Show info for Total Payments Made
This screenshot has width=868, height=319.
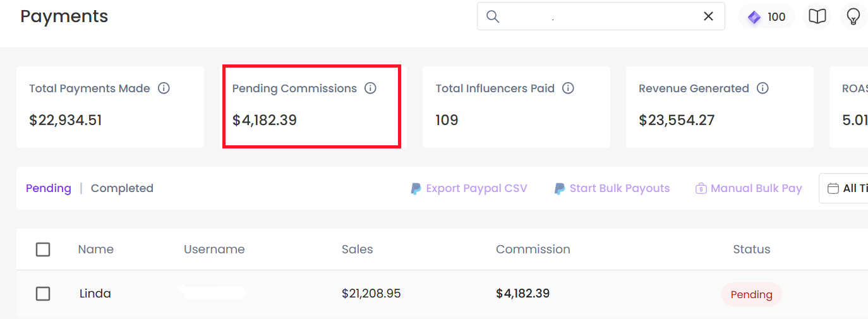coord(164,88)
